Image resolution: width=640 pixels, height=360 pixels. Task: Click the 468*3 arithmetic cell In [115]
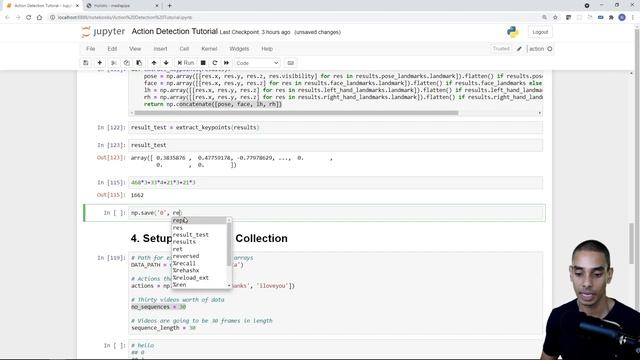point(336,182)
